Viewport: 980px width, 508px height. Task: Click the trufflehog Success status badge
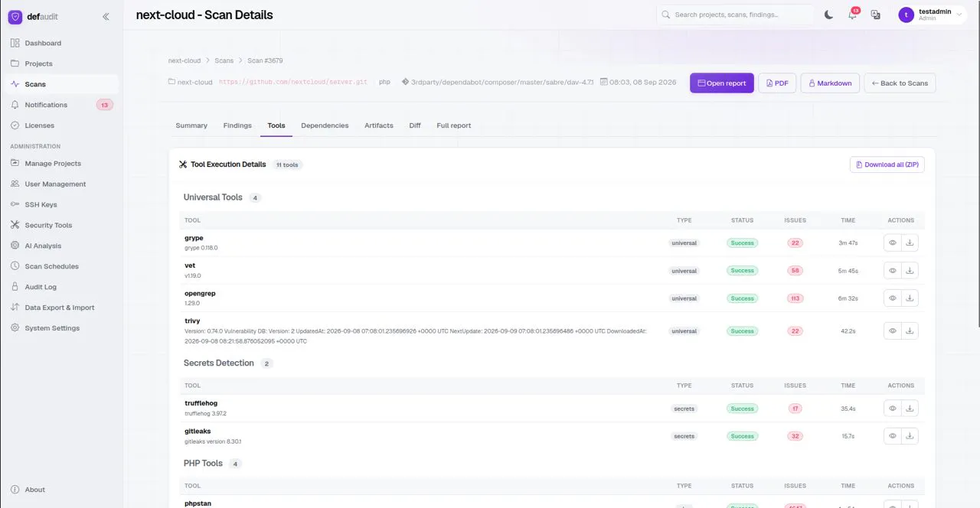[x=742, y=409]
